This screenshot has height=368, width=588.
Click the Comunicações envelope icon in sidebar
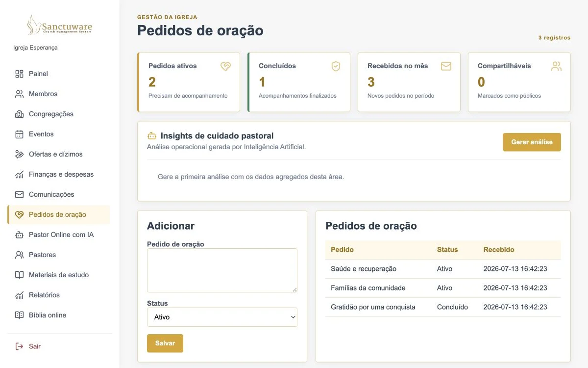tap(19, 194)
